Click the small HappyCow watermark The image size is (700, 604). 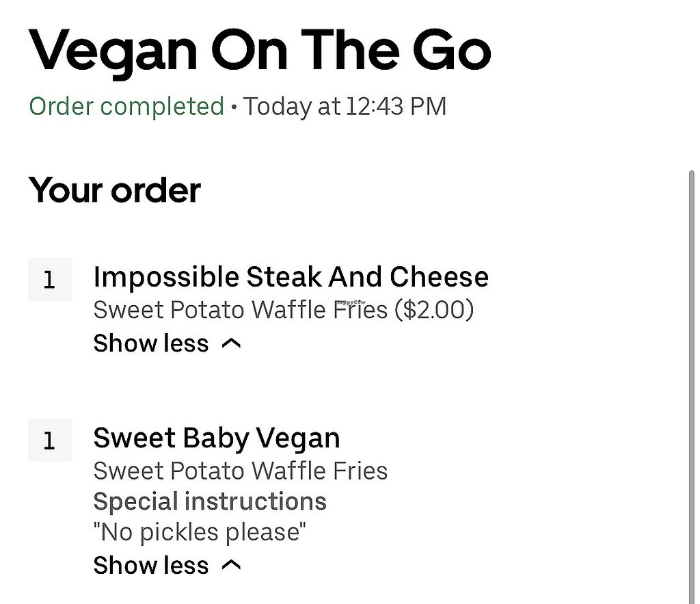click(350, 301)
